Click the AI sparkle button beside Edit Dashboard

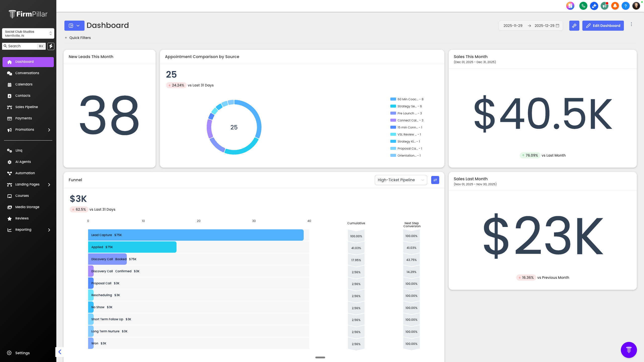click(574, 26)
